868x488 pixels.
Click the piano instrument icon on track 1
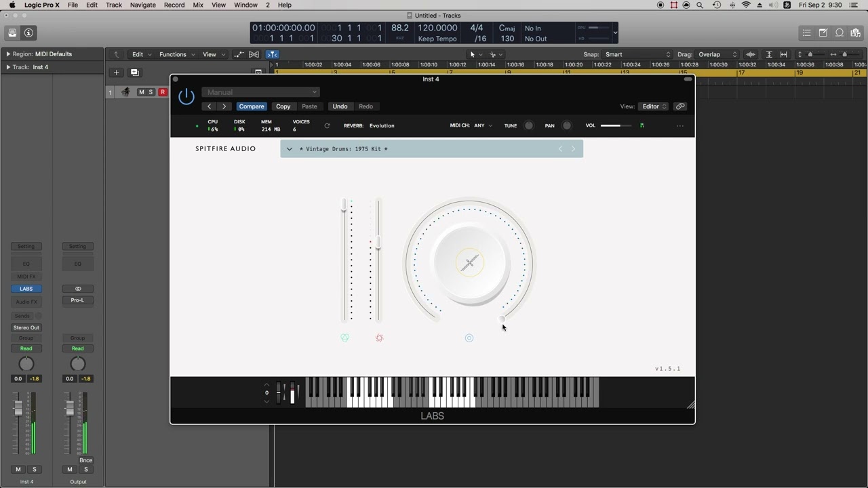tap(125, 92)
